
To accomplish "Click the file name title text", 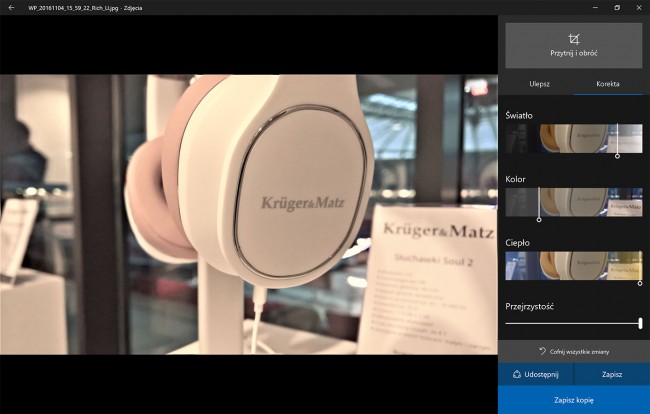I will tap(85, 8).
